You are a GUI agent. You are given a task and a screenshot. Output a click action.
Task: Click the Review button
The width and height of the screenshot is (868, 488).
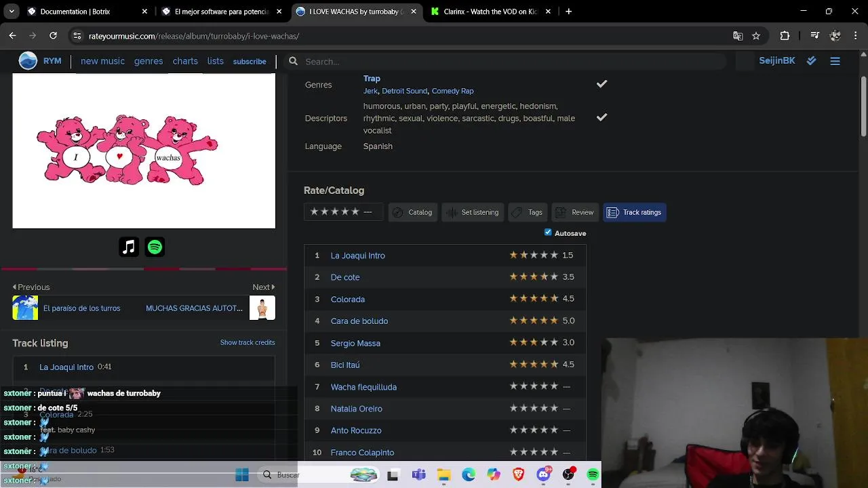click(575, 212)
